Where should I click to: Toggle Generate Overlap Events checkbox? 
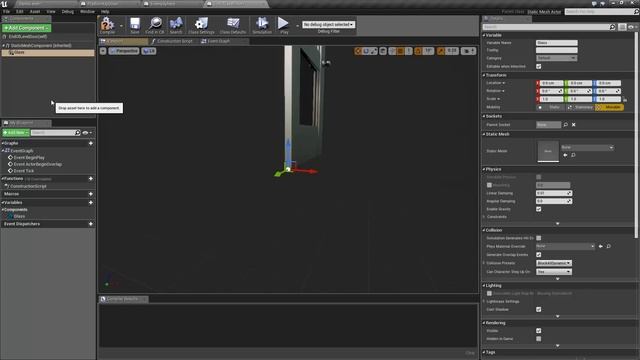coord(539,255)
